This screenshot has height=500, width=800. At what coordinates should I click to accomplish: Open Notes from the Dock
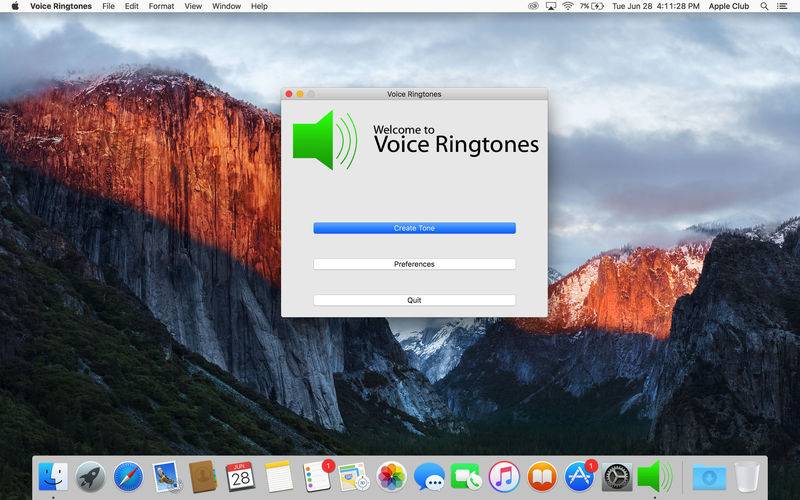278,477
